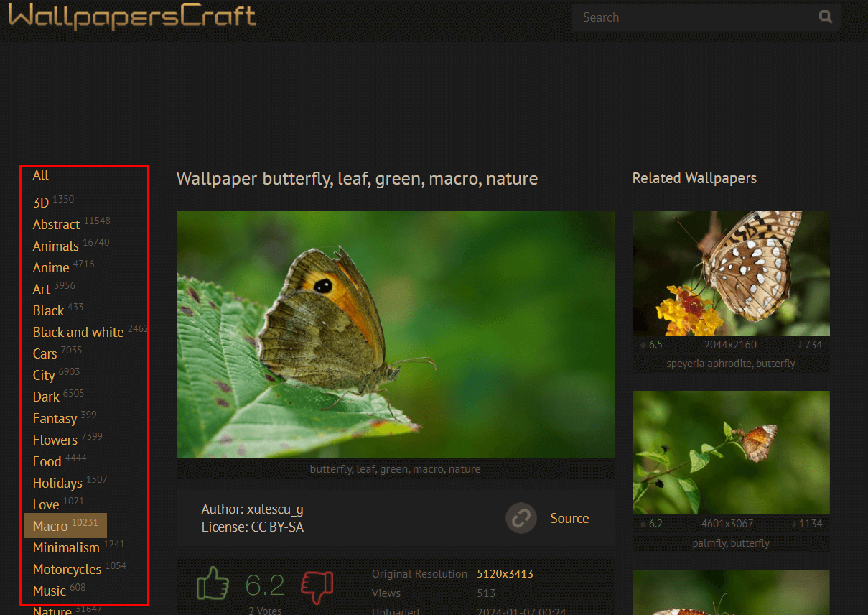Open the Black and white category
Viewport: 868px width, 615px height.
[78, 332]
